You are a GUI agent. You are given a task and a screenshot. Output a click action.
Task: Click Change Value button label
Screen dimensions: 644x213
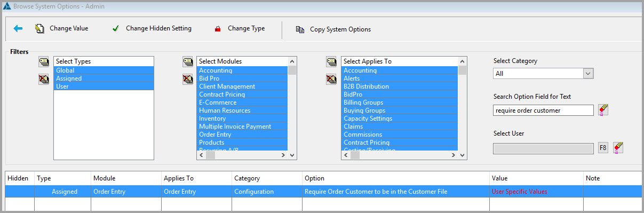pos(69,29)
